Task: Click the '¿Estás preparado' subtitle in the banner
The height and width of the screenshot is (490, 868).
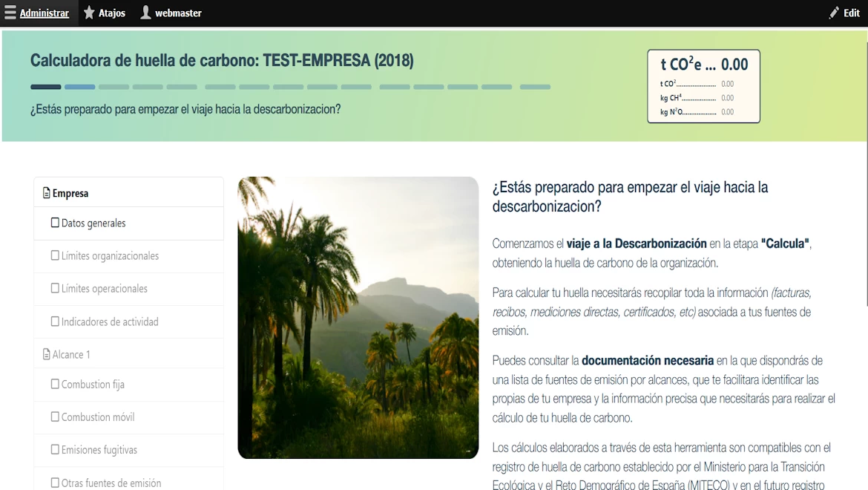Action: click(185, 109)
